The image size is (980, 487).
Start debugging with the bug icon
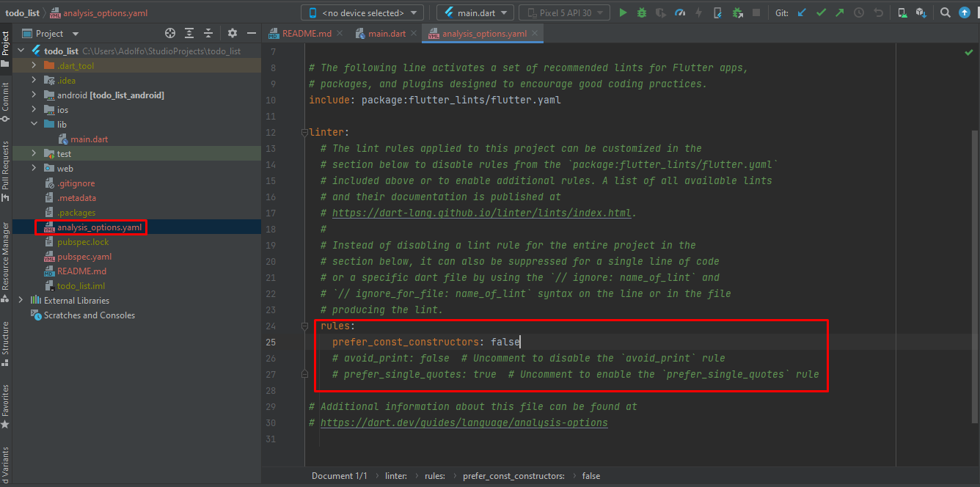click(642, 12)
